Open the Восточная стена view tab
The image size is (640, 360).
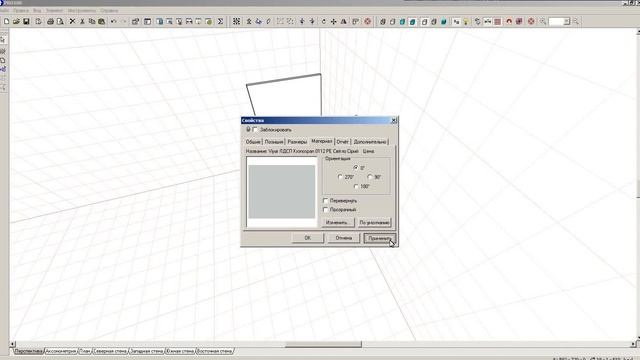click(215, 351)
